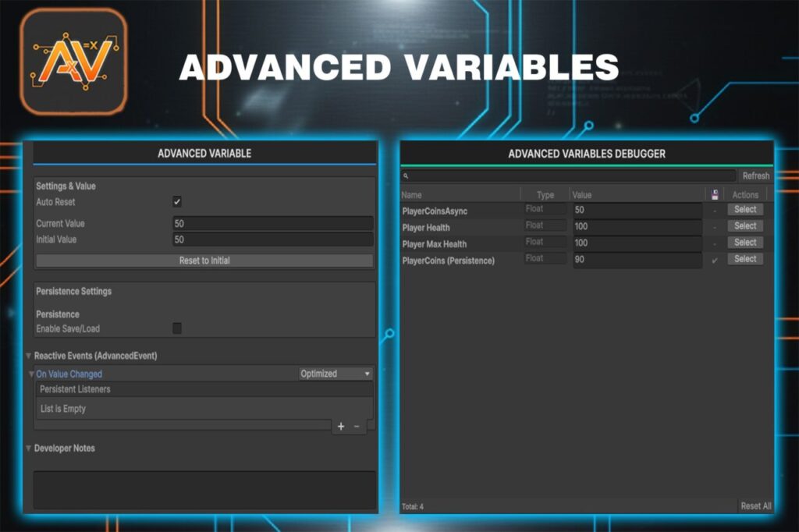Select the Advanced Variable panel header

coord(204,153)
